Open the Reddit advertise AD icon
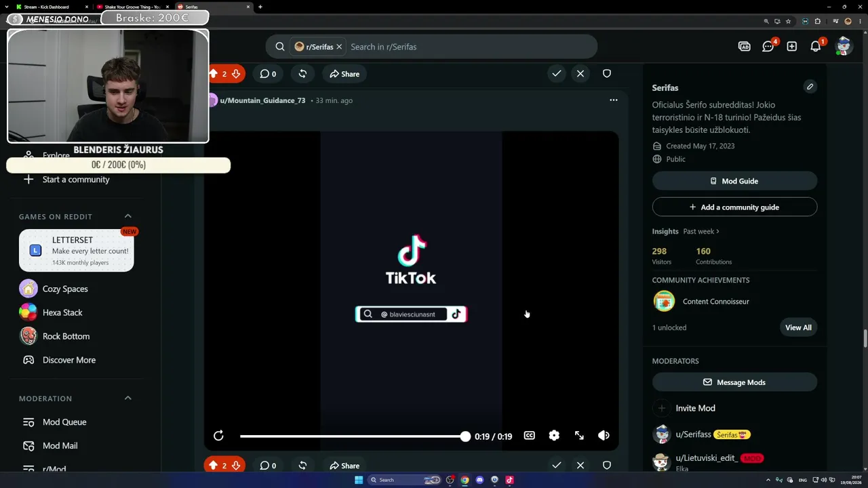Viewport: 868px width, 488px height. click(745, 47)
